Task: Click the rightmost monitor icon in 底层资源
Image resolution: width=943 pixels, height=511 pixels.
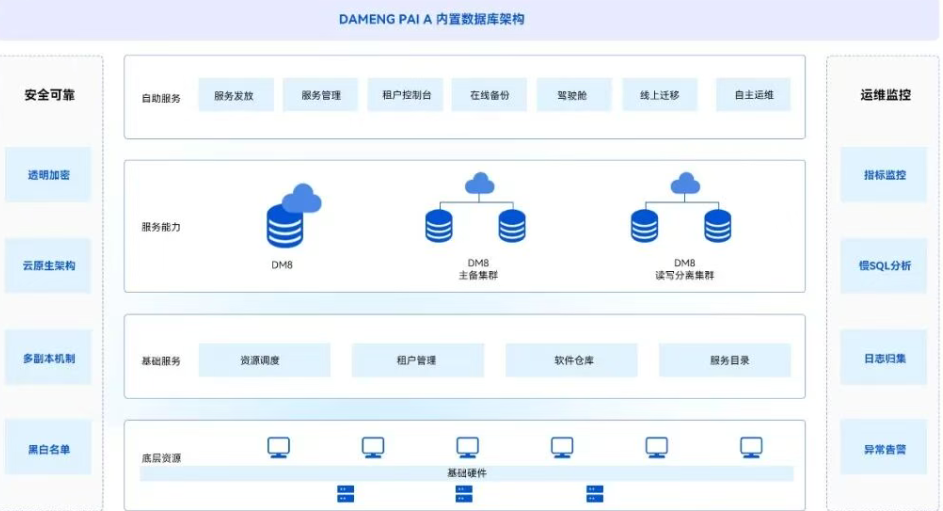Action: [x=751, y=447]
